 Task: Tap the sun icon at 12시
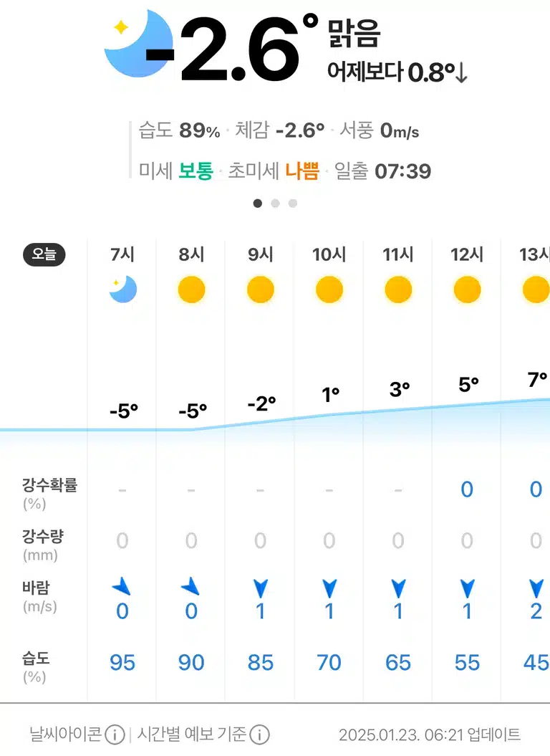pos(467,290)
